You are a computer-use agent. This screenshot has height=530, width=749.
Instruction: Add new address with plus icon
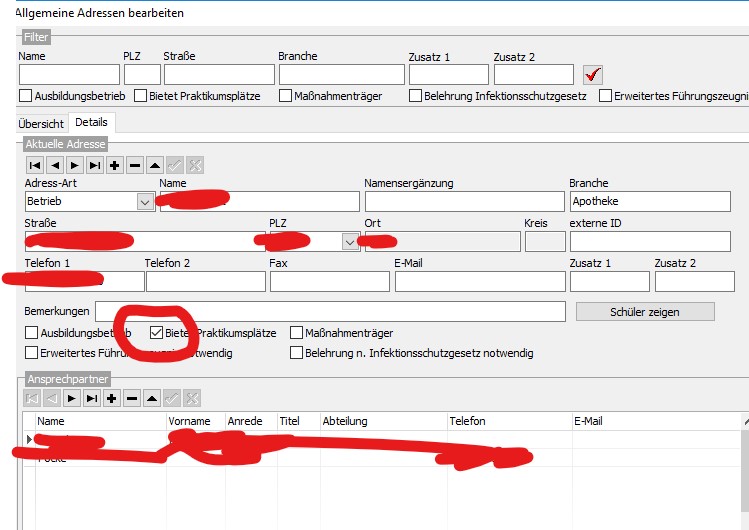click(x=115, y=165)
